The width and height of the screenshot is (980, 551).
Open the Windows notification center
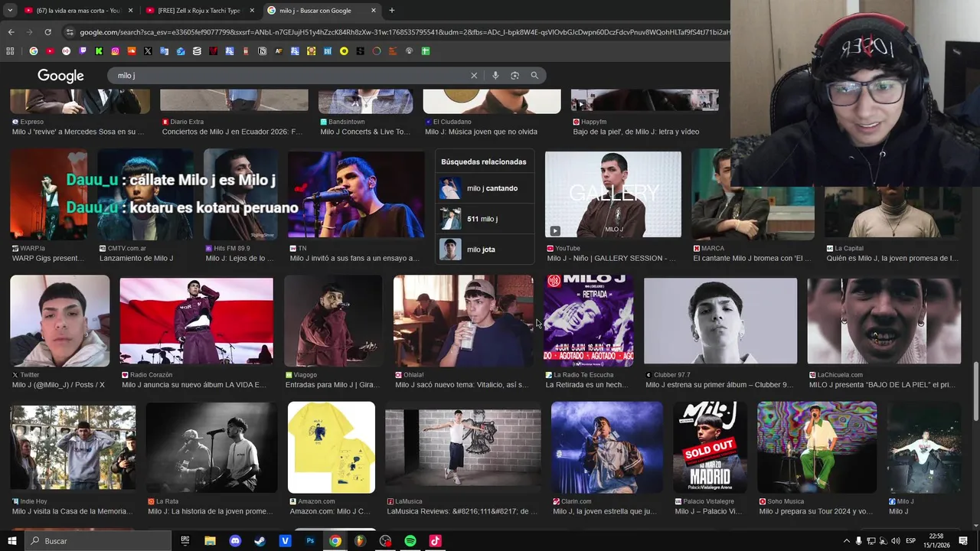(x=963, y=541)
